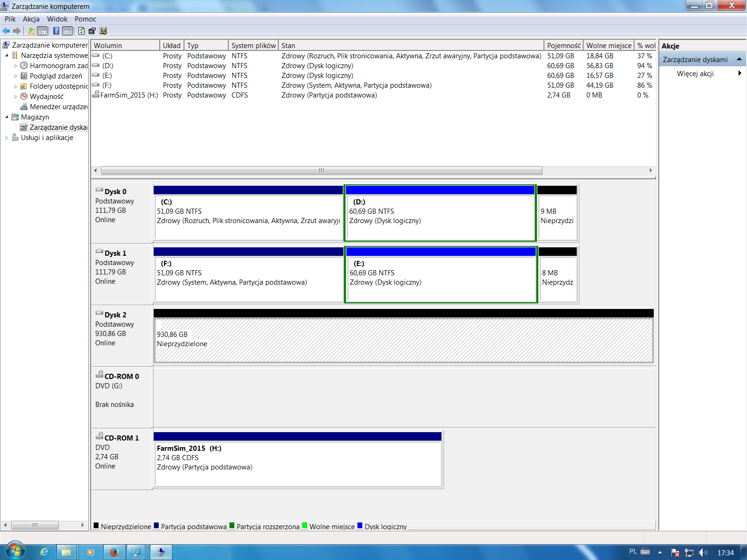The image size is (747, 560).
Task: Select the (E:) logical drive on Dysk 1
Action: [441, 274]
